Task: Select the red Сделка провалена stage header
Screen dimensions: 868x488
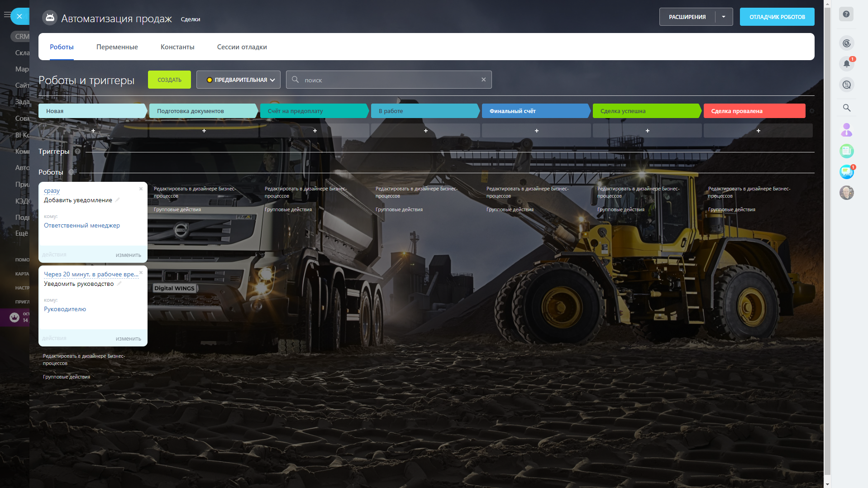Action: [x=754, y=111]
